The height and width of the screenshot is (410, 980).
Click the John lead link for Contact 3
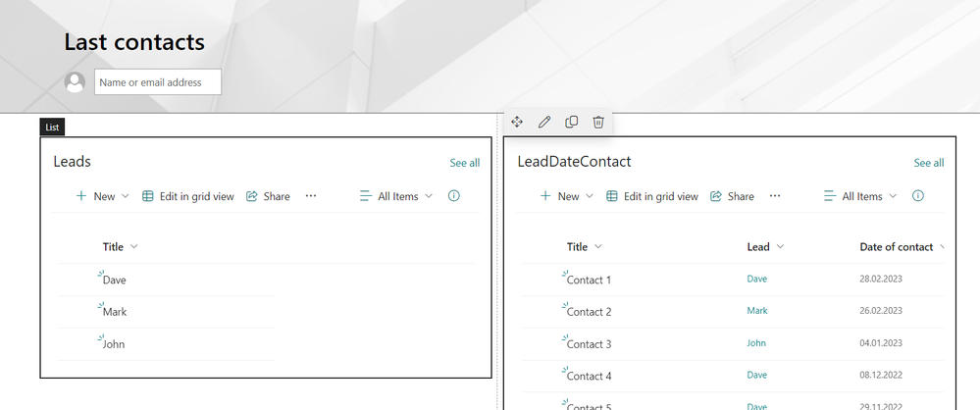pyautogui.click(x=756, y=343)
